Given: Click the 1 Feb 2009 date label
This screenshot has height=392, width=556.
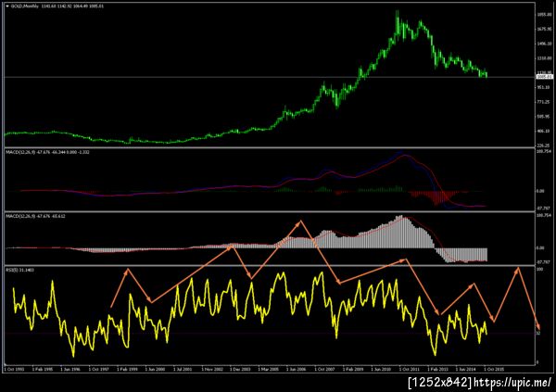Looking at the screenshot, I should coord(353,370).
